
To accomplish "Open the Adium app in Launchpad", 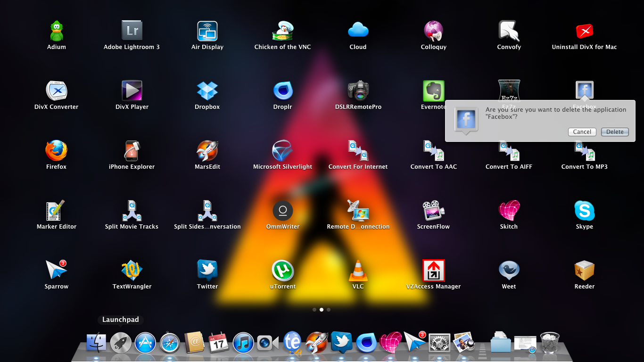I will (57, 31).
